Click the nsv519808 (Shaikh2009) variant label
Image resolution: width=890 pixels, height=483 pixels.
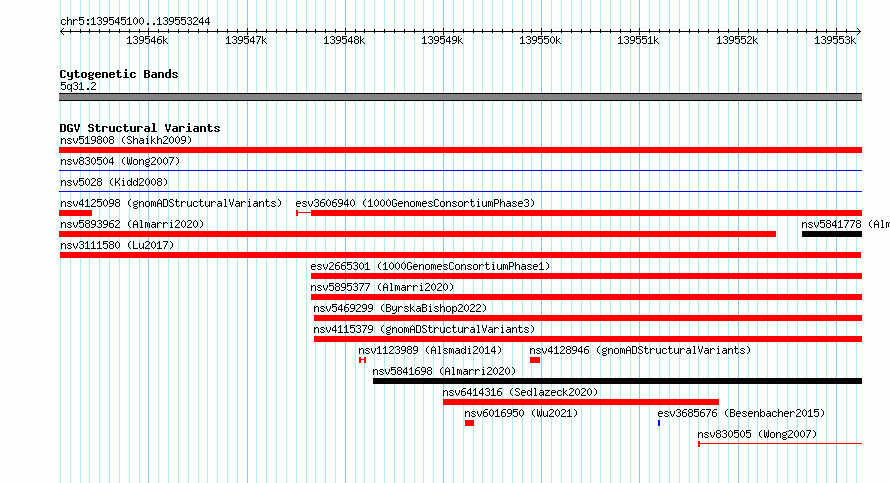point(126,140)
